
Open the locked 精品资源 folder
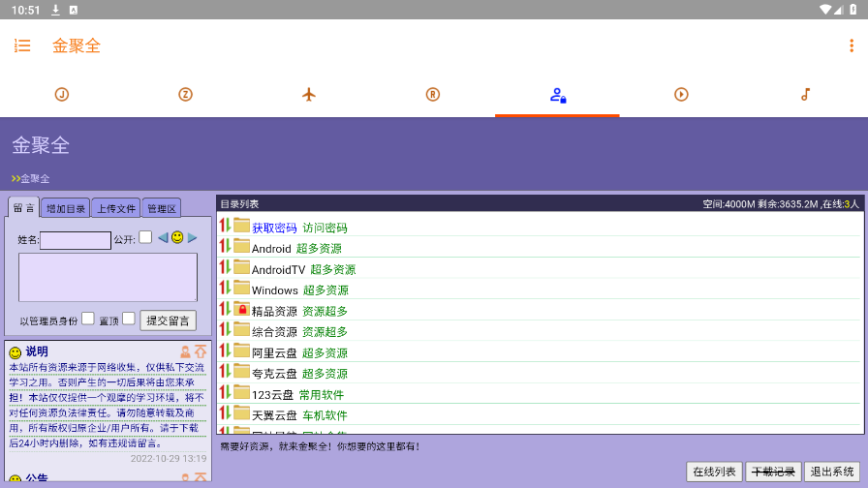point(274,312)
